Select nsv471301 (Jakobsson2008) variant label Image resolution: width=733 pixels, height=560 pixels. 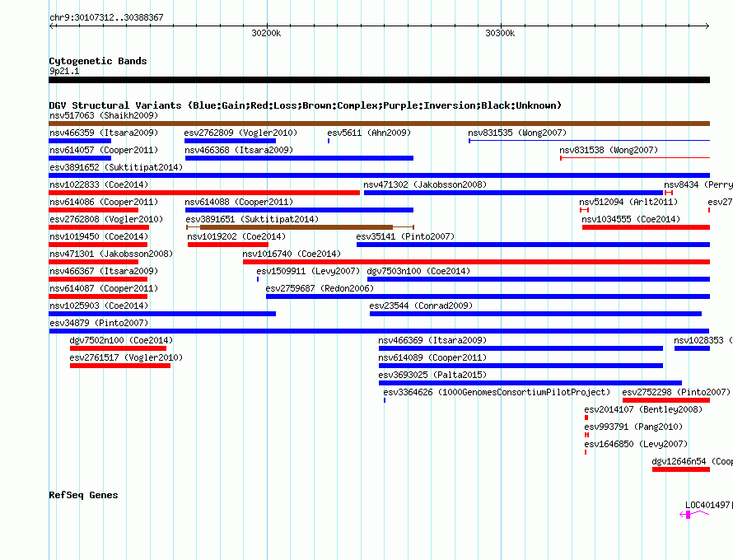[111, 254]
